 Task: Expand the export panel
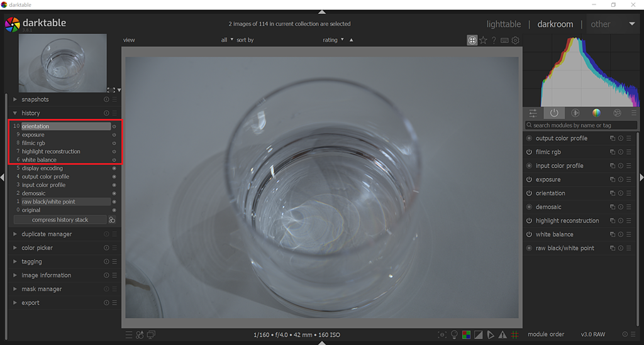(30, 303)
